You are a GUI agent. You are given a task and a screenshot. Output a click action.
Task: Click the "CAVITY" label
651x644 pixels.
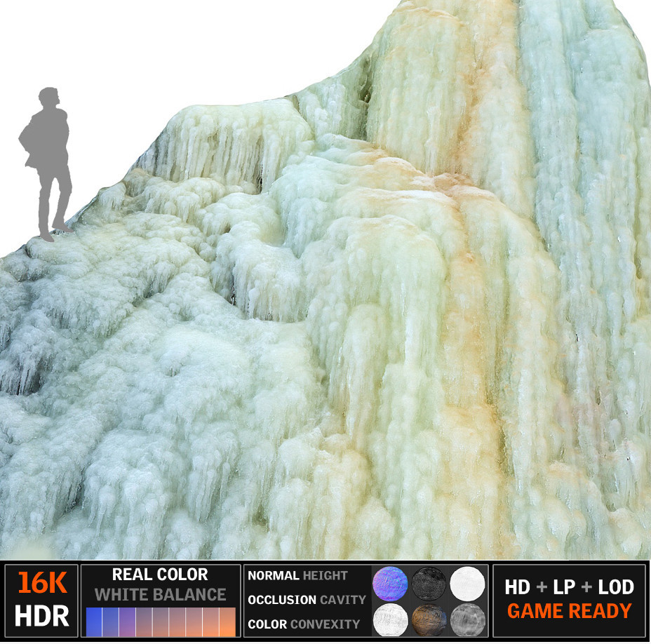click(343, 600)
